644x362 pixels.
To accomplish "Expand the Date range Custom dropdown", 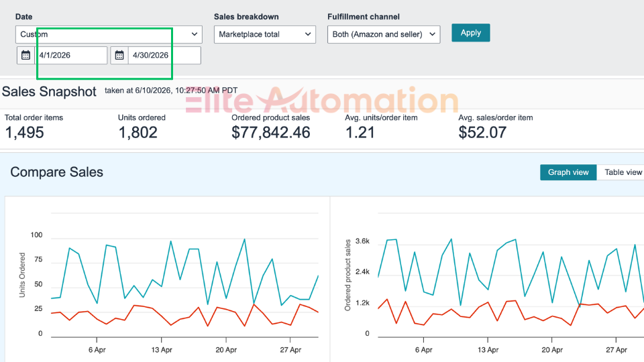I will pyautogui.click(x=109, y=34).
